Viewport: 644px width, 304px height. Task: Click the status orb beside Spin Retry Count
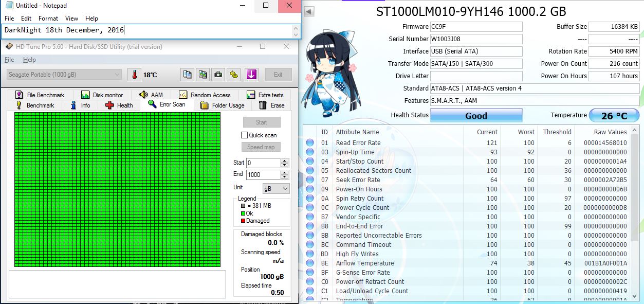coord(310,199)
